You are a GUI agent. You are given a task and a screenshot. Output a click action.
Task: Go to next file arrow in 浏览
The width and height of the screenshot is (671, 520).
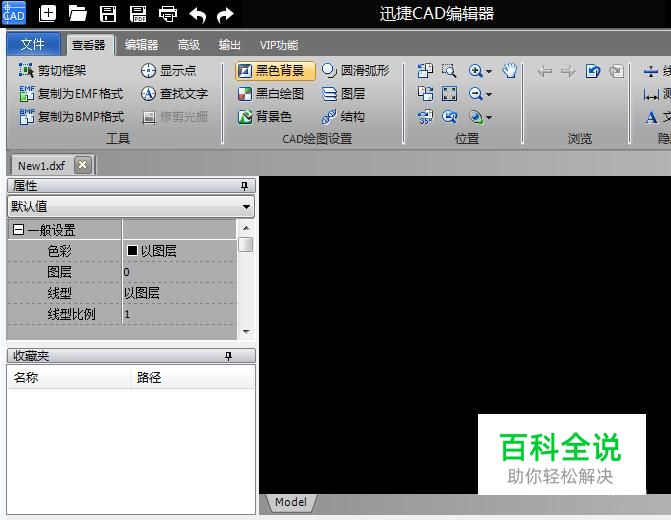(x=568, y=71)
